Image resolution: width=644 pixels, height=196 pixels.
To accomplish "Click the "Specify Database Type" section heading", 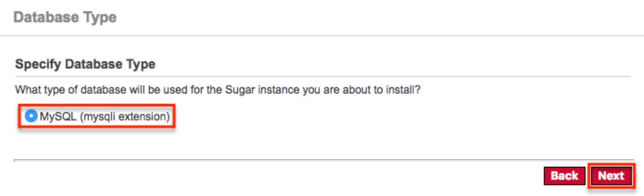I will click(85, 64).
